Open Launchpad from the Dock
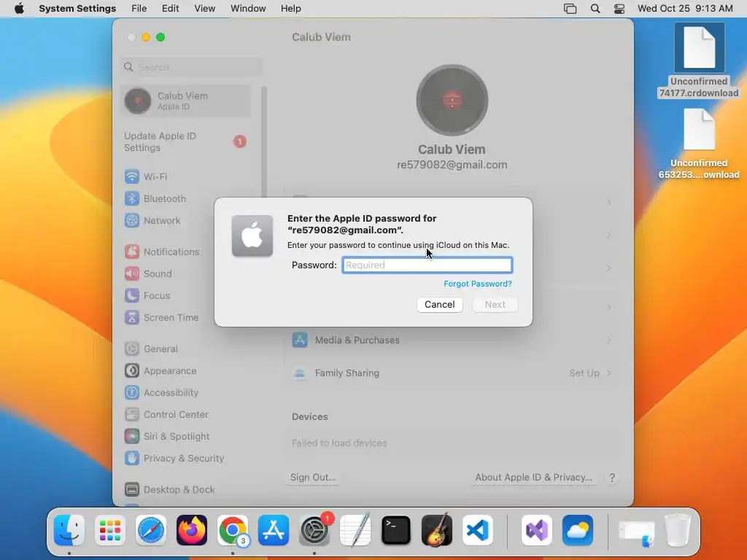The height and width of the screenshot is (560, 747). [x=110, y=530]
